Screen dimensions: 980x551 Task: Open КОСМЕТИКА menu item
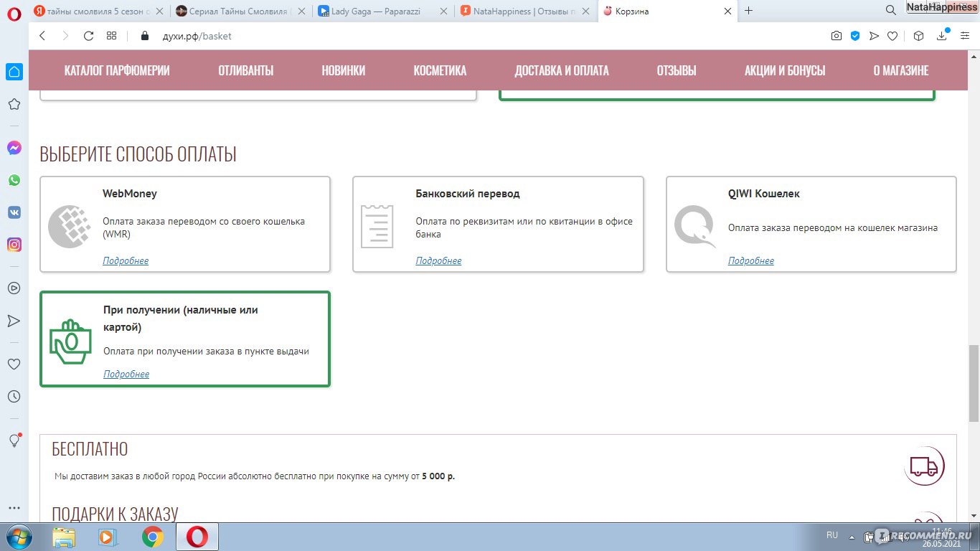[x=440, y=70]
